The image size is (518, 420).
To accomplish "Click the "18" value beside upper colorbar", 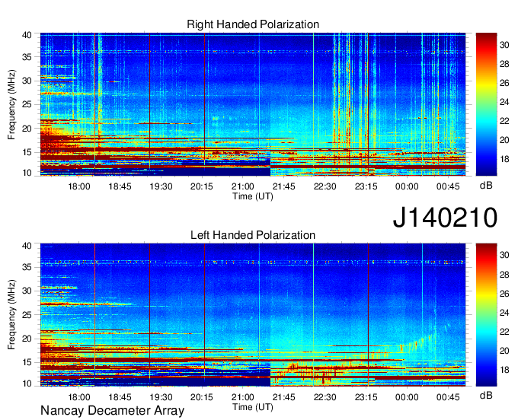I will pyautogui.click(x=504, y=159).
